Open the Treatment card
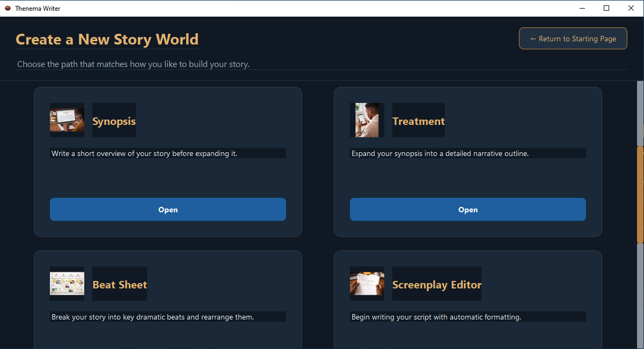This screenshot has width=644, height=349. [x=468, y=210]
